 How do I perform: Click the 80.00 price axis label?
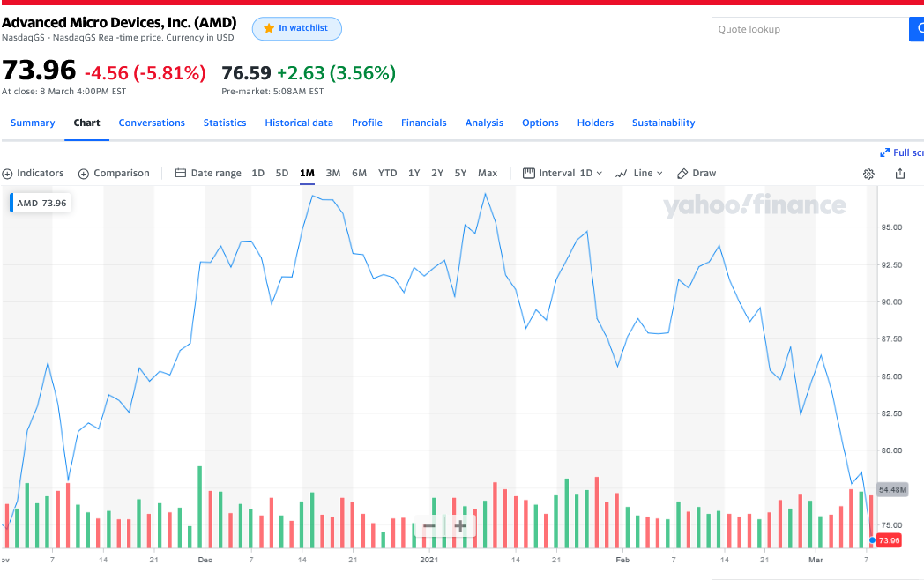pyautogui.click(x=891, y=451)
